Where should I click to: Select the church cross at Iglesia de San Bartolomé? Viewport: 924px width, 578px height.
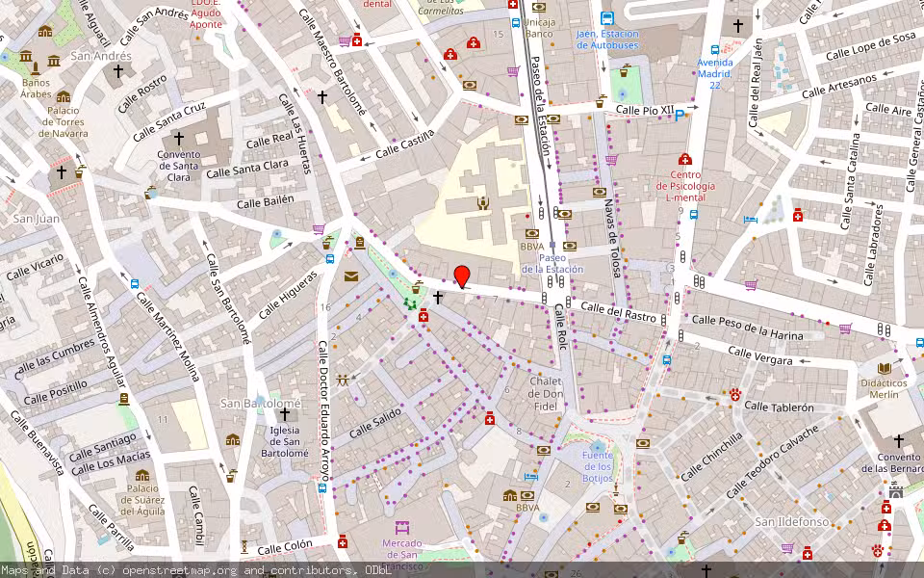[x=285, y=413]
